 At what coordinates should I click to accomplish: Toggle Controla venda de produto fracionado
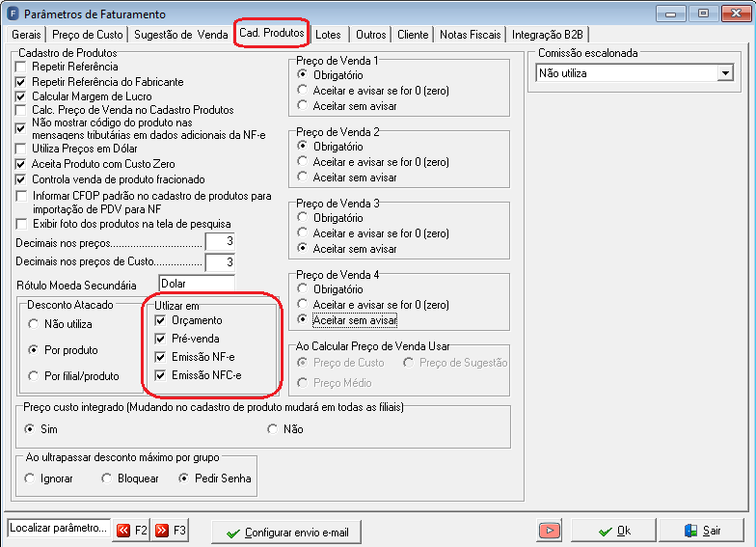(x=21, y=179)
